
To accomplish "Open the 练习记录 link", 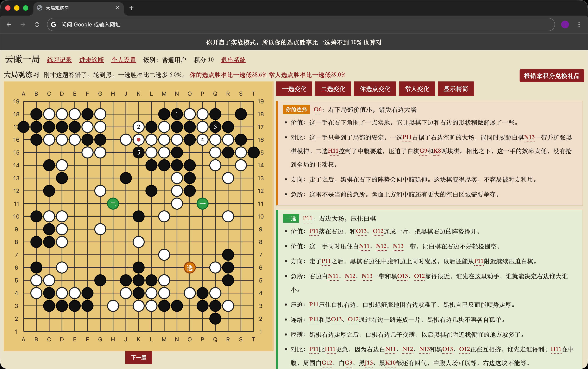I will [59, 60].
